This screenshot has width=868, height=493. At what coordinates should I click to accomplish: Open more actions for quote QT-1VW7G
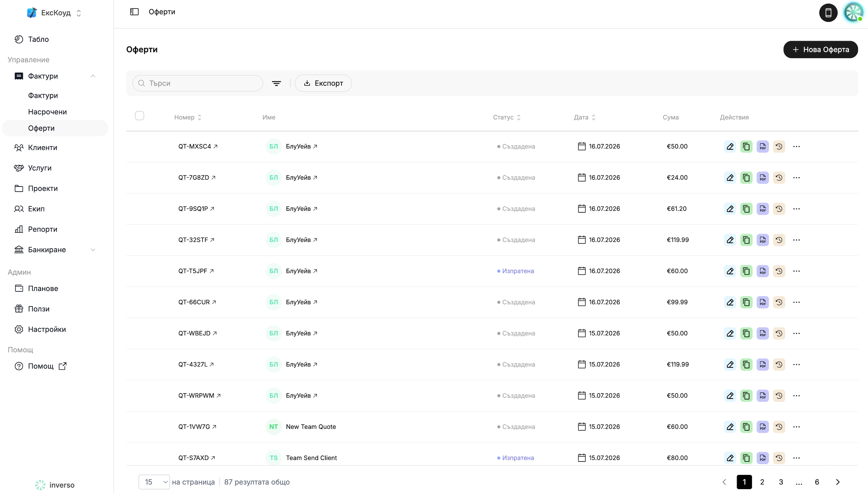point(796,427)
